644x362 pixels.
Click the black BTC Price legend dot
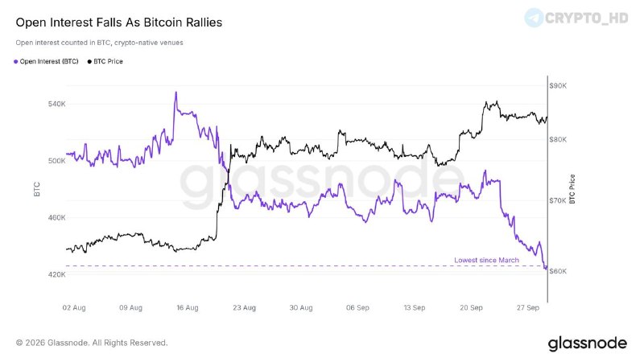89,62
